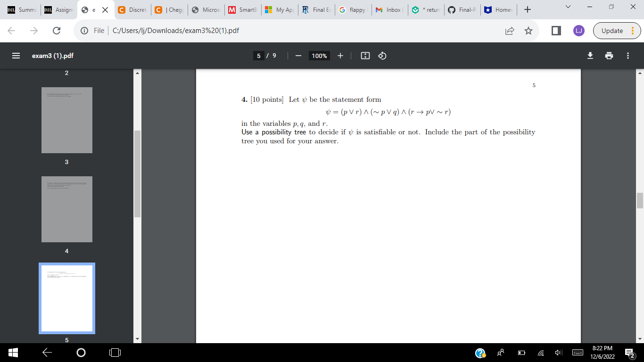
Task: Click the document scrollbar down arrow
Action: 640,339
